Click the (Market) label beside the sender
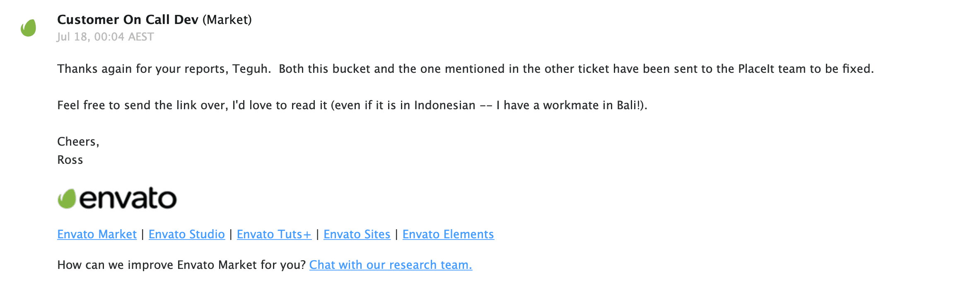This screenshot has height=302, width=980. pos(227,19)
